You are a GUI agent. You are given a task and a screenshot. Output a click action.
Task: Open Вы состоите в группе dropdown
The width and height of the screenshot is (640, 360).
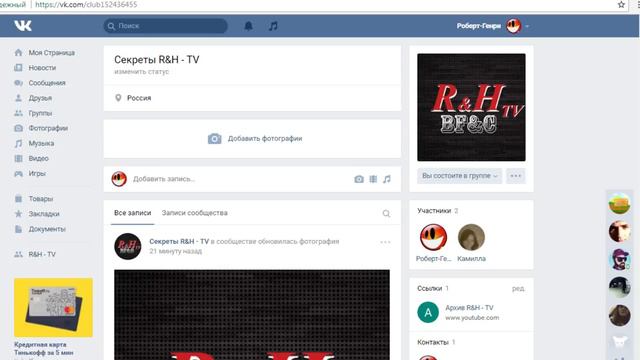pyautogui.click(x=460, y=176)
